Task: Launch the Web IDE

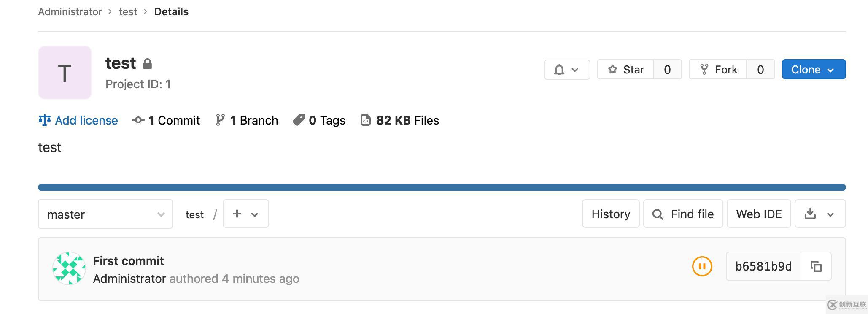Action: point(758,214)
